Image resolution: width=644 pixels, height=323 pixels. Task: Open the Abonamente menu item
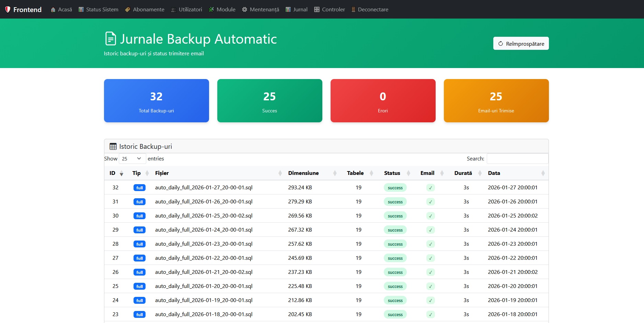(144, 9)
